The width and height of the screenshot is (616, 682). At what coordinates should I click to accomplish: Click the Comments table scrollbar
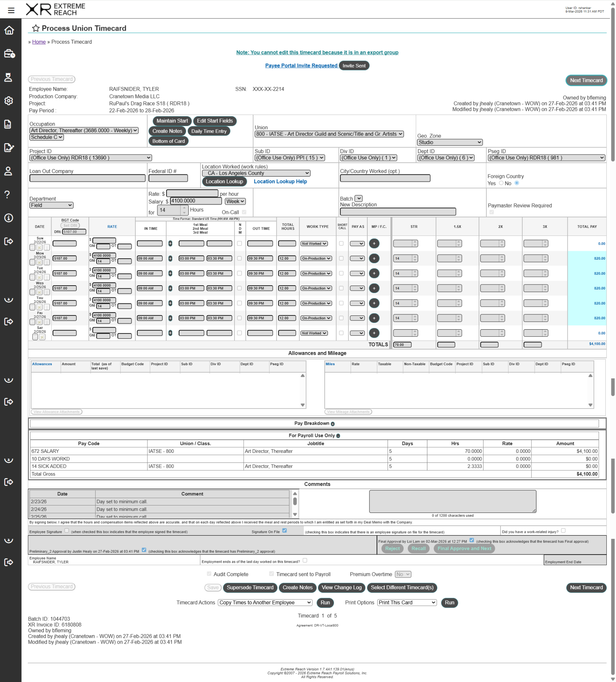(295, 504)
